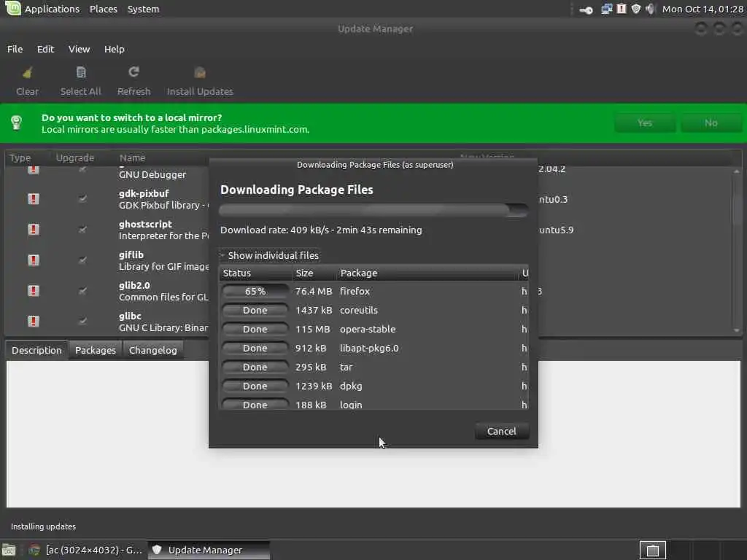Sort download list by Package column
The image size is (747, 560).
tap(427, 273)
